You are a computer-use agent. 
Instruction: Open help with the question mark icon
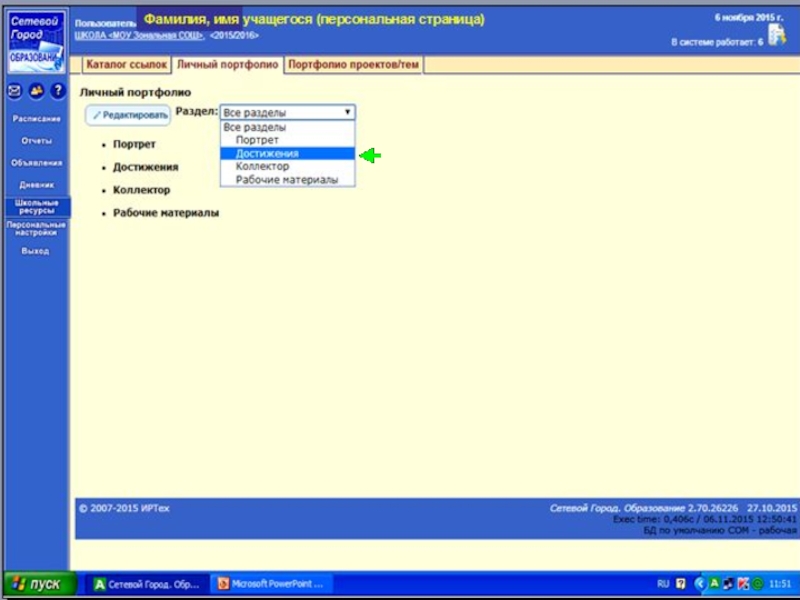pyautogui.click(x=58, y=91)
